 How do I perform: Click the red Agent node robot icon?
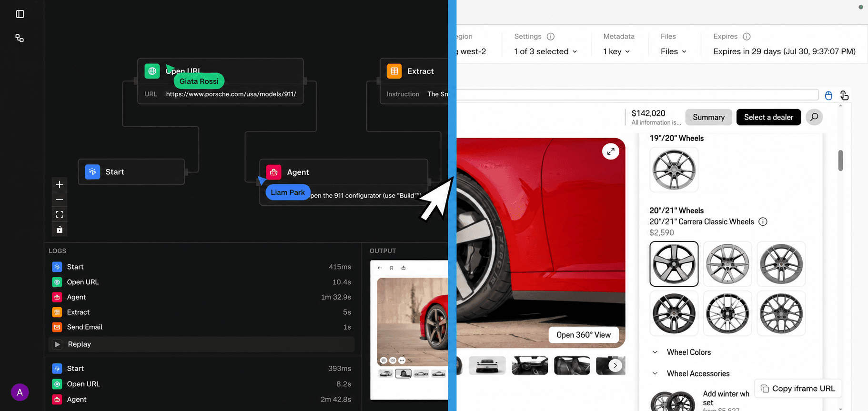273,172
